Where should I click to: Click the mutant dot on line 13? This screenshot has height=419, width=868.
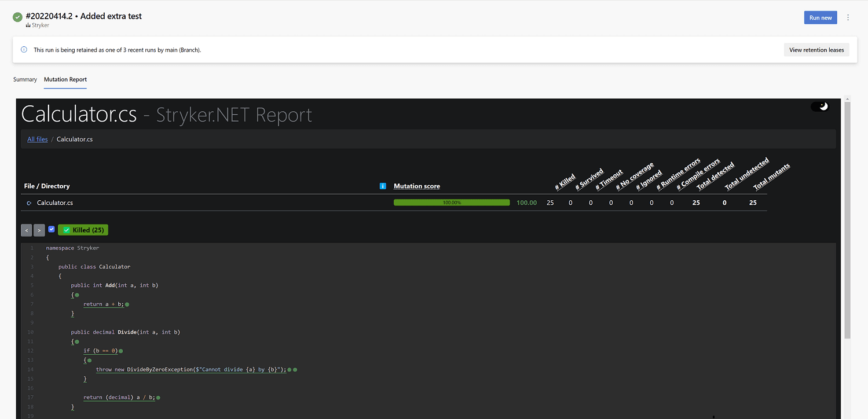coord(89,360)
